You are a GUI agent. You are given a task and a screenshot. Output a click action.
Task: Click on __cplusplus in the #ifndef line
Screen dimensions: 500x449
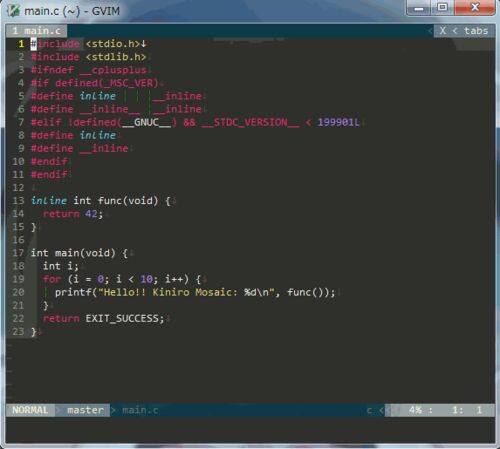point(113,70)
